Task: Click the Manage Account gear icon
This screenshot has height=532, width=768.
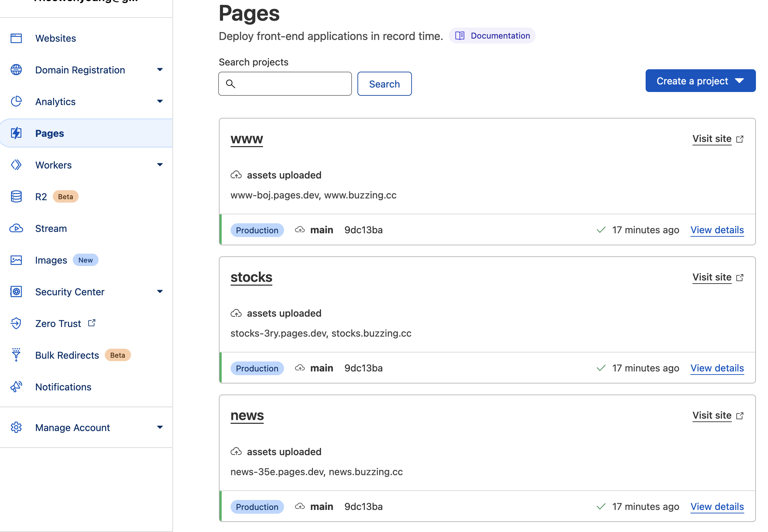Action: [16, 428]
